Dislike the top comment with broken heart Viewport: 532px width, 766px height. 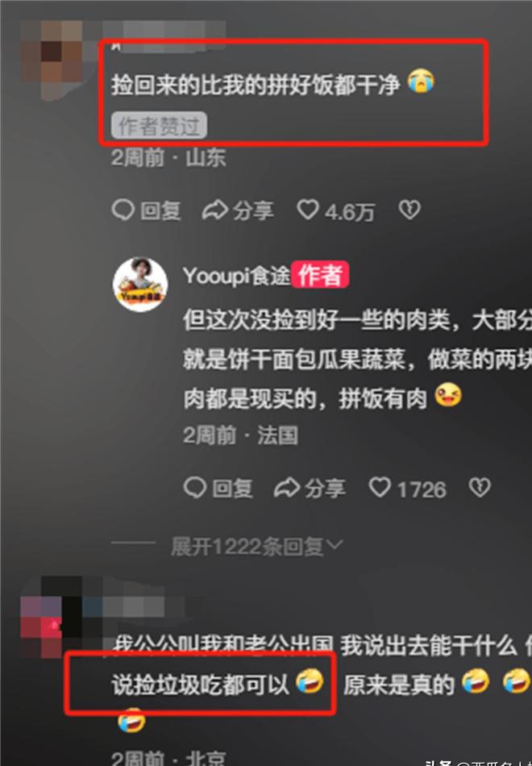409,210
